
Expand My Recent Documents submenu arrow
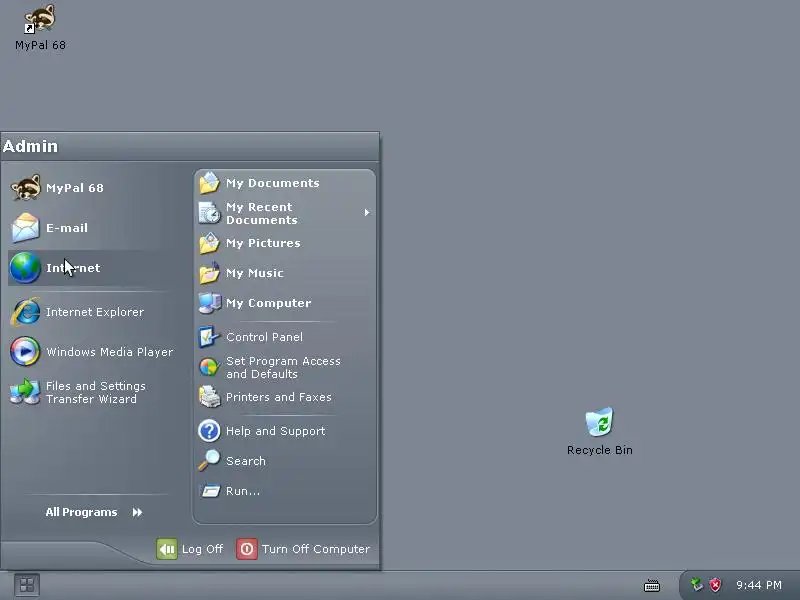[366, 213]
